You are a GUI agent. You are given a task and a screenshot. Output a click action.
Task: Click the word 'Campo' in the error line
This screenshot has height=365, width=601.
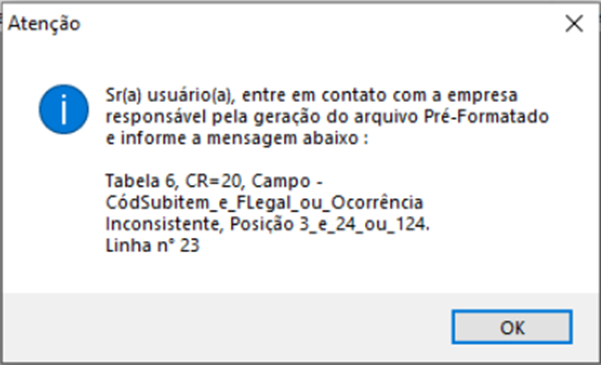281,181
